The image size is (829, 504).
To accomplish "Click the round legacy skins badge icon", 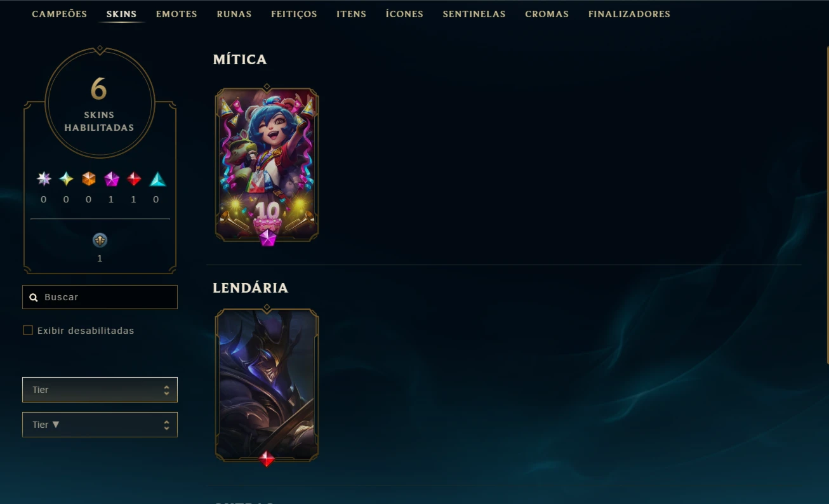I will pos(100,240).
